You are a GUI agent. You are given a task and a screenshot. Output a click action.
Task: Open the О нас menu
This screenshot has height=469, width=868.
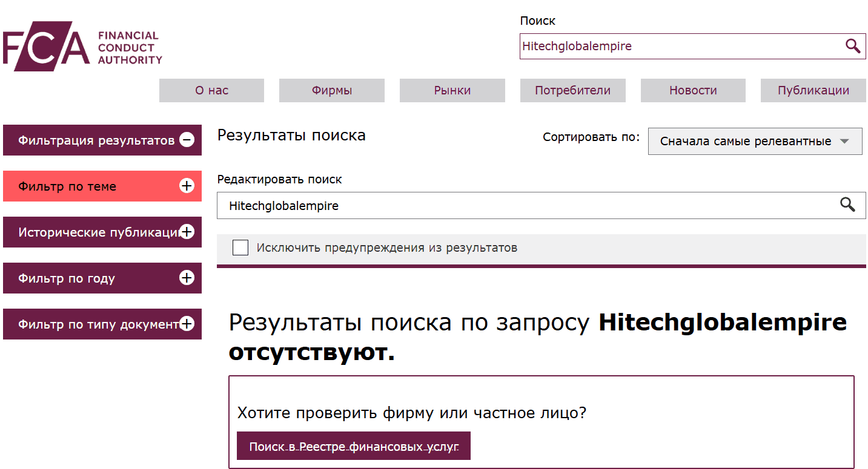[211, 90]
